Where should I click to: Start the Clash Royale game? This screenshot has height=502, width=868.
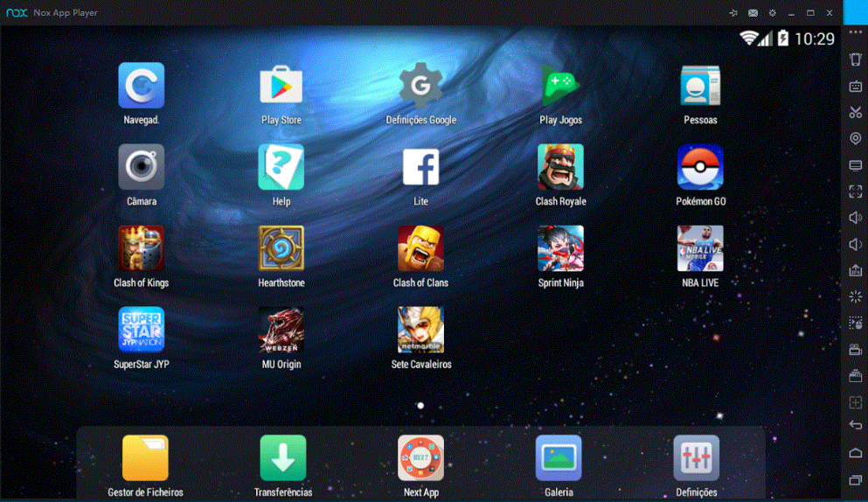point(560,167)
